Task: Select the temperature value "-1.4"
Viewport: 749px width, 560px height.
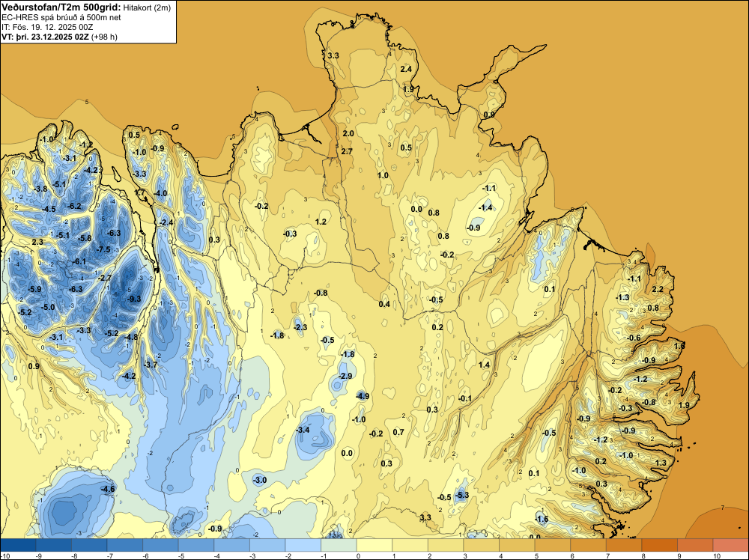Action: point(485,207)
